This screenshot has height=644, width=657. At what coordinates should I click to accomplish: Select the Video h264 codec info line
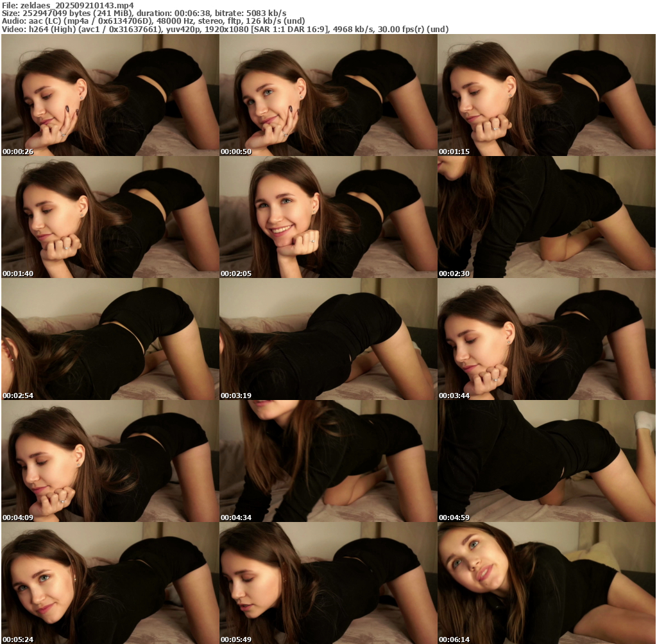click(225, 29)
